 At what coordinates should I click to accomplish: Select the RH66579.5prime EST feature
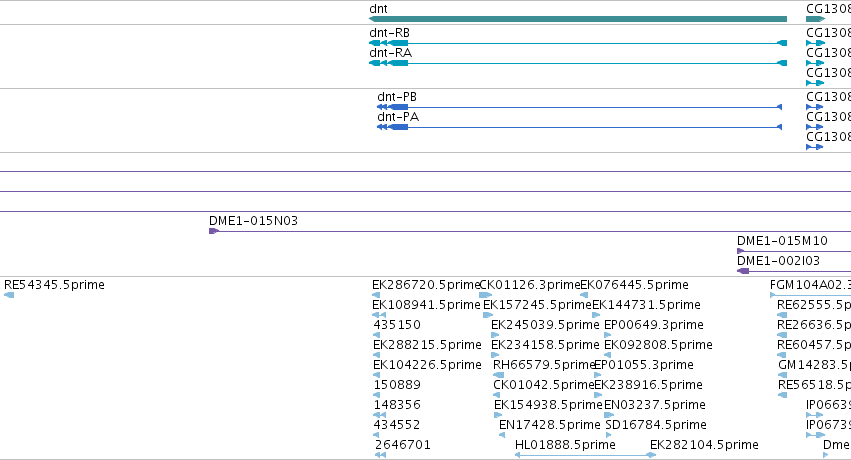click(498, 375)
